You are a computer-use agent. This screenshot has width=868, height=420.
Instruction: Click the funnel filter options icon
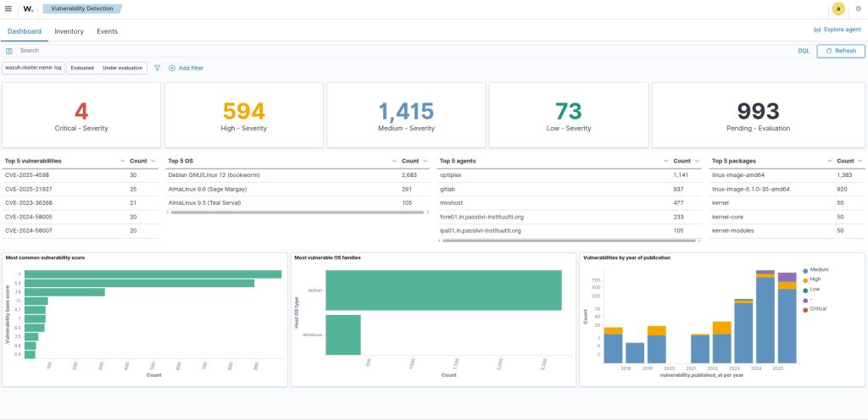click(157, 68)
